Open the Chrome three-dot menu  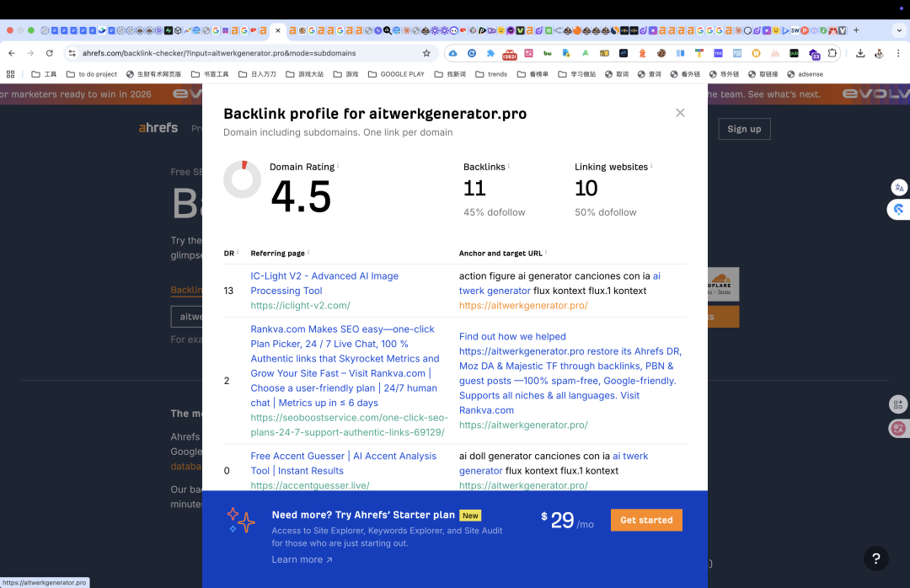click(898, 53)
